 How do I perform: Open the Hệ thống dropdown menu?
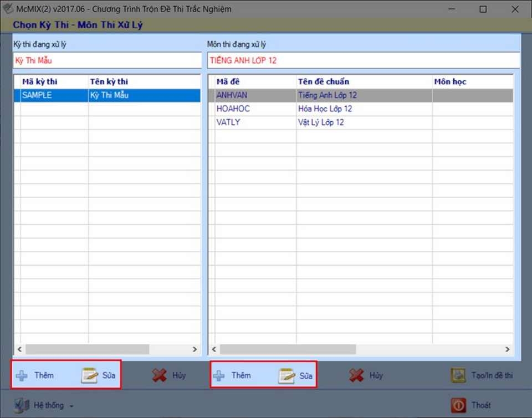coord(44,405)
